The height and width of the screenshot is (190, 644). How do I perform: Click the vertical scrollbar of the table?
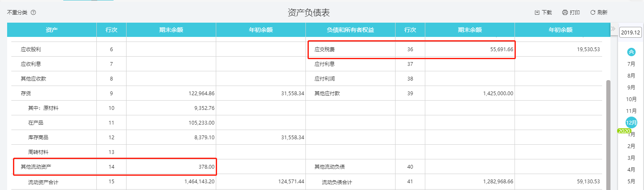(x=608, y=134)
